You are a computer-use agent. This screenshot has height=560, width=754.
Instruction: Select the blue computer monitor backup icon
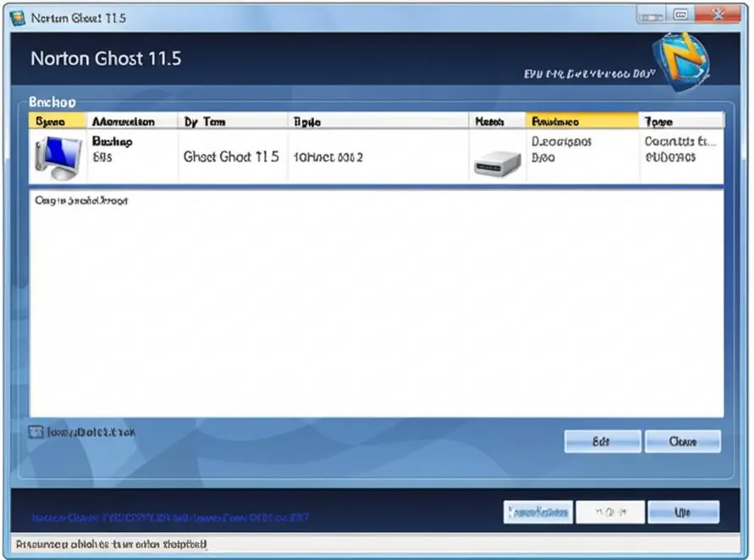coord(58,158)
